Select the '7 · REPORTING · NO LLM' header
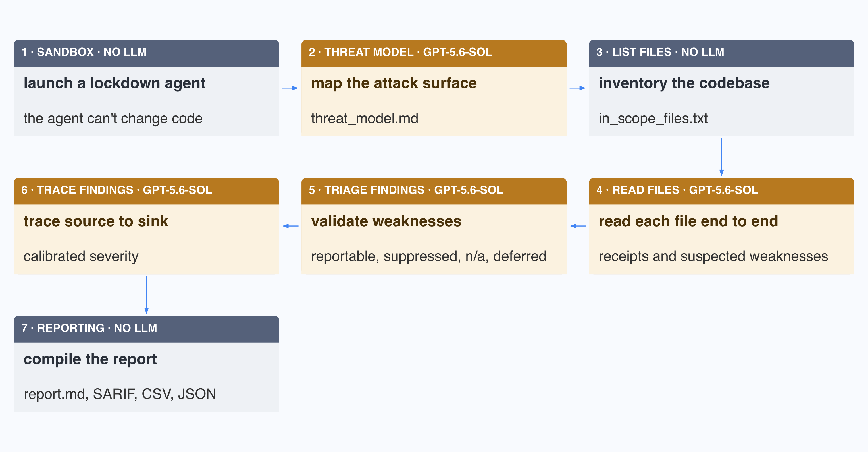 point(146,329)
